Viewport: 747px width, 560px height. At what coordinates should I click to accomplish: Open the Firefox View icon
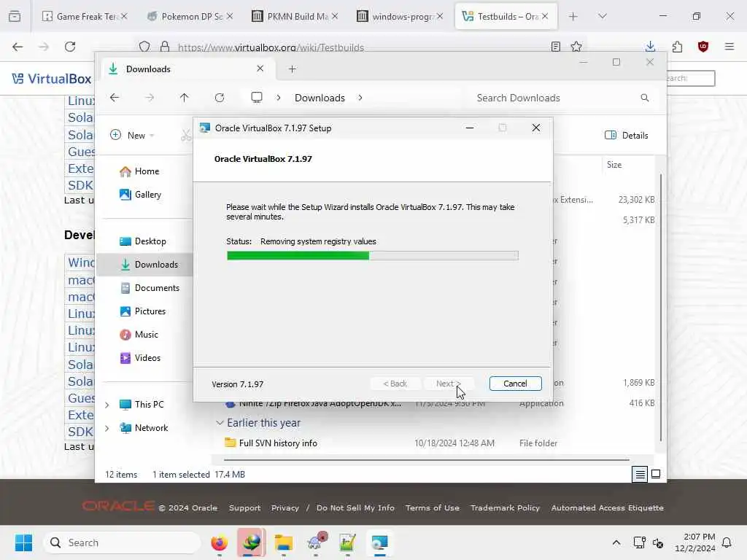(15, 16)
